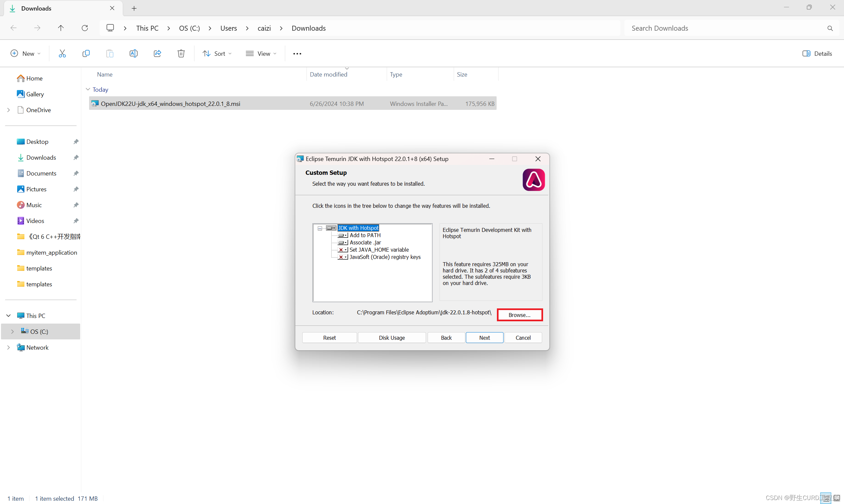Click the Up directory arrow icon
844x504 pixels.
tap(61, 28)
